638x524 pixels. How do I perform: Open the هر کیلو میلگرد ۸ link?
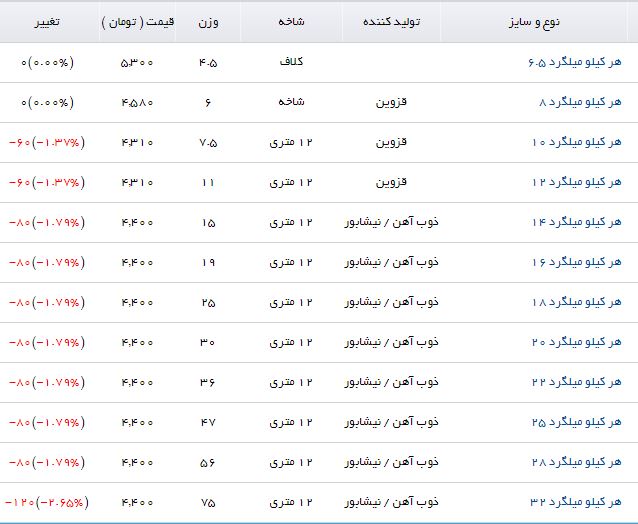pyautogui.click(x=580, y=102)
